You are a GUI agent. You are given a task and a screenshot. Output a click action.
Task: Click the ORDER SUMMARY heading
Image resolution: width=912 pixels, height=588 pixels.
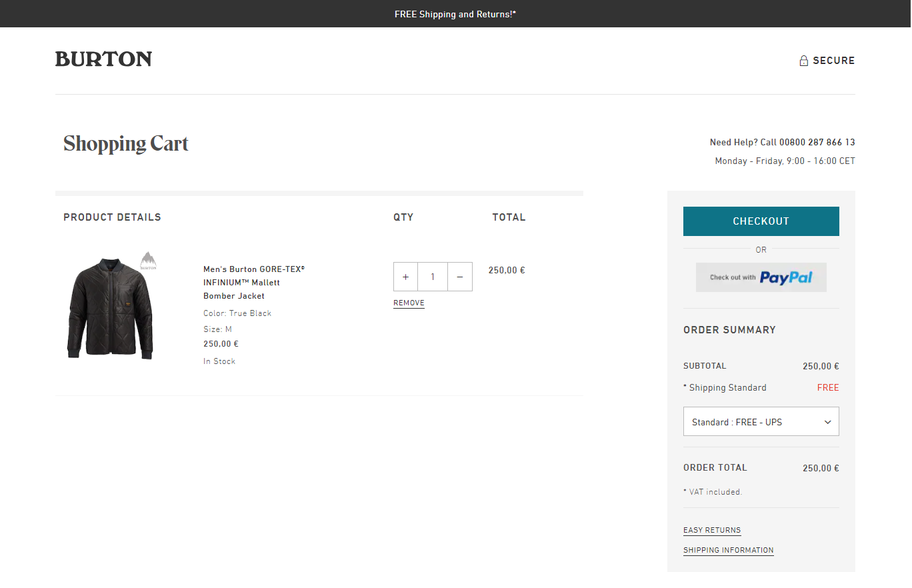[x=729, y=330]
